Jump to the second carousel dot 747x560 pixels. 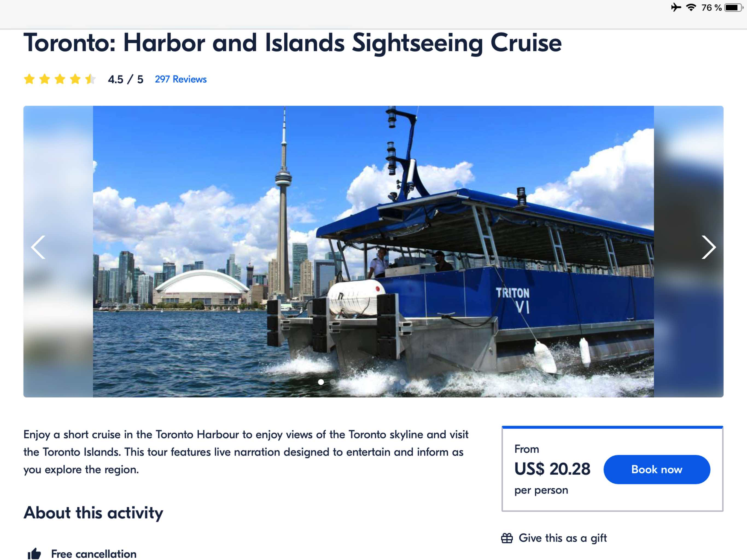click(333, 382)
